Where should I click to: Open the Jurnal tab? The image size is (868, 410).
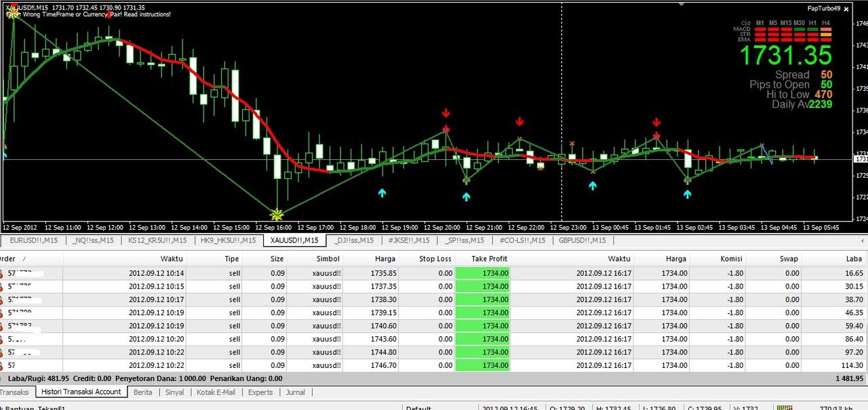coord(295,392)
